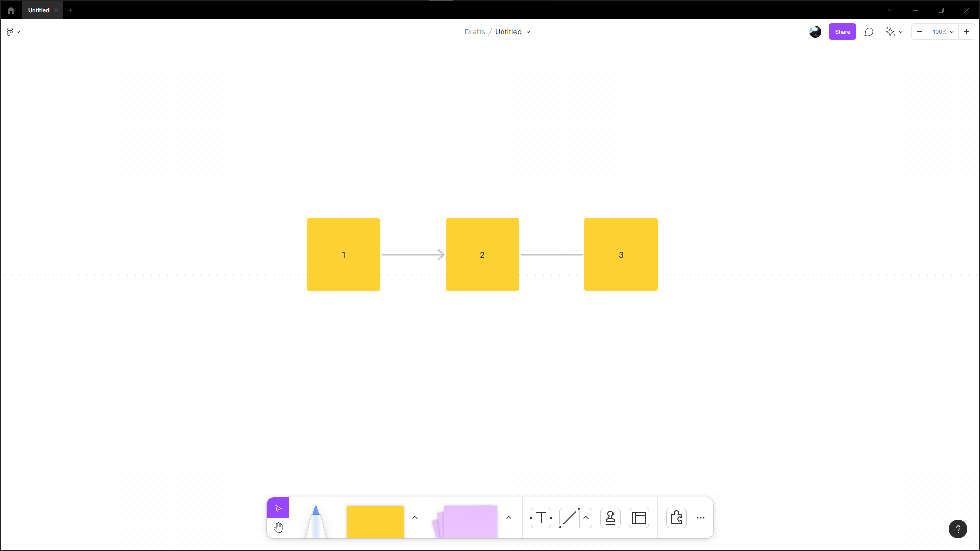Viewport: 980px width, 551px height.
Task: Select the purple shapes tool
Action: (x=465, y=522)
